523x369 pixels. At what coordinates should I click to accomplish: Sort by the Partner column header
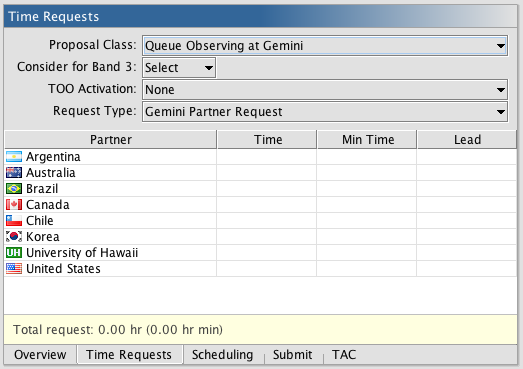click(111, 139)
